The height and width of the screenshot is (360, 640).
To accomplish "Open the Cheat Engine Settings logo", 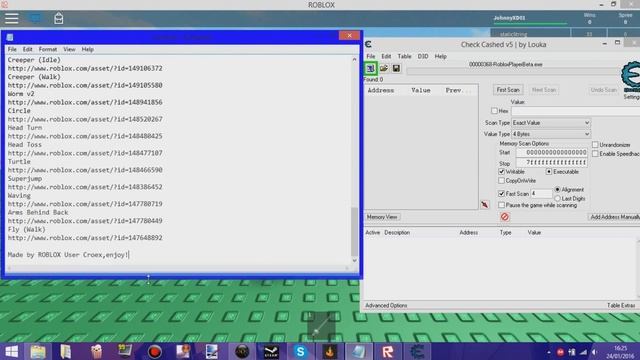I will [631, 78].
